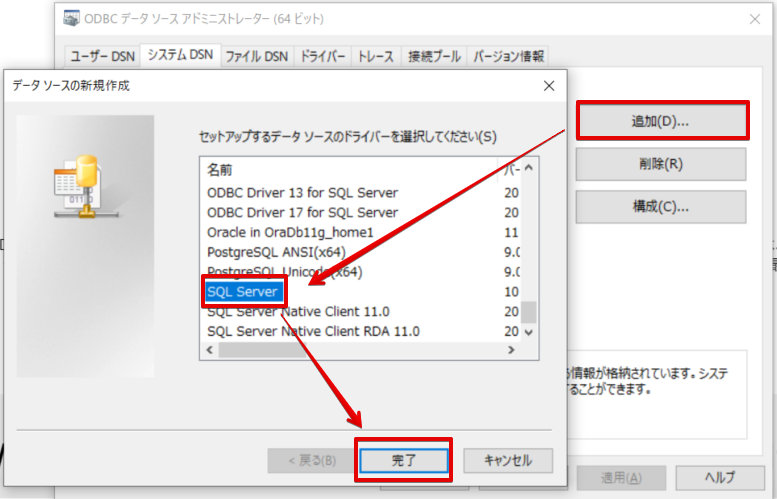Click the horizontal scroll right arrow
This screenshot has height=499, width=777.
pyautogui.click(x=511, y=350)
